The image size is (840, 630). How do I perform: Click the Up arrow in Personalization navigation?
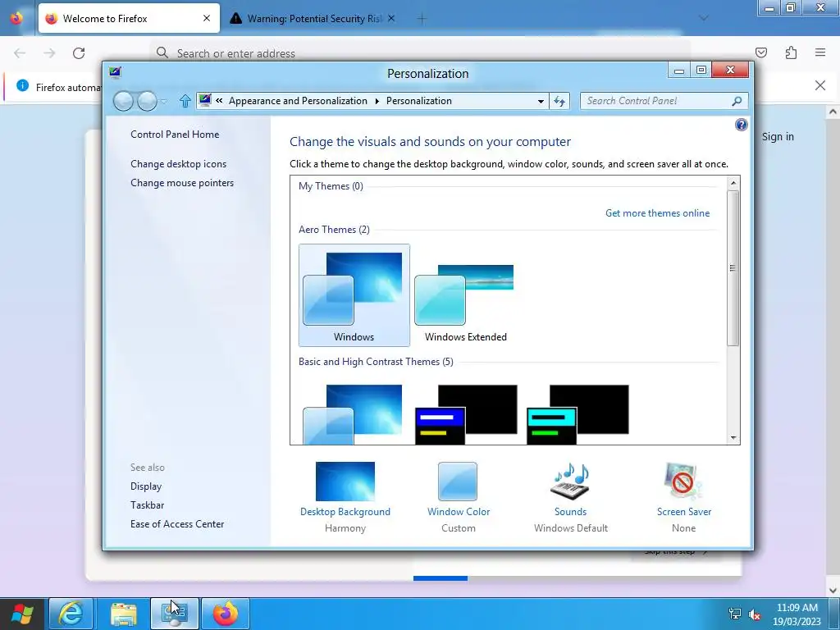coord(185,101)
